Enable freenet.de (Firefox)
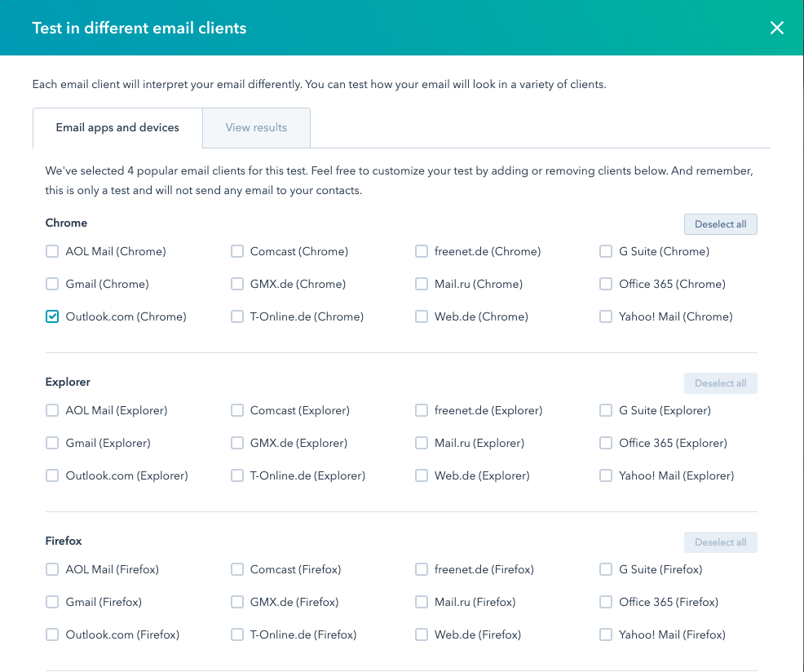Screen dimensions: 804x672 coord(422,569)
